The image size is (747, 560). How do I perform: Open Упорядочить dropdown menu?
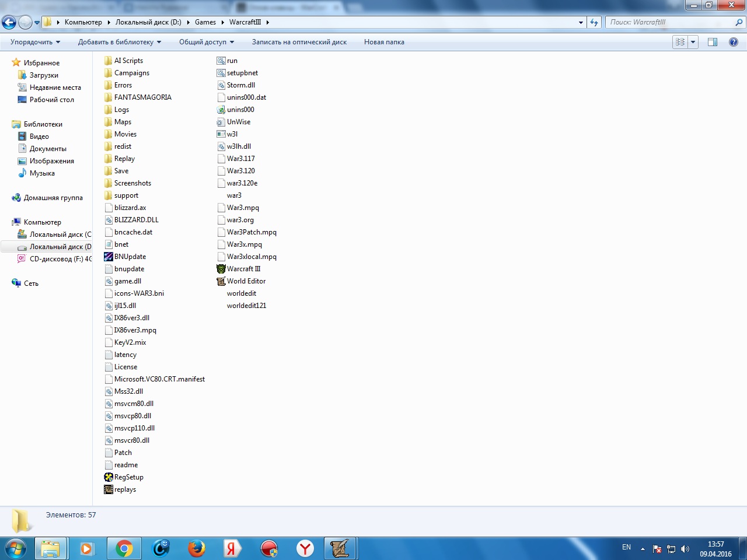coord(35,42)
